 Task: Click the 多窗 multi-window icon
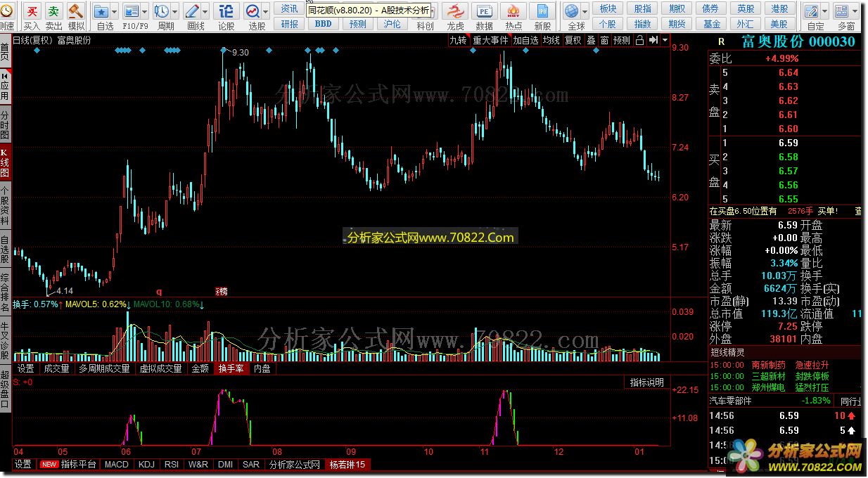pos(843,11)
